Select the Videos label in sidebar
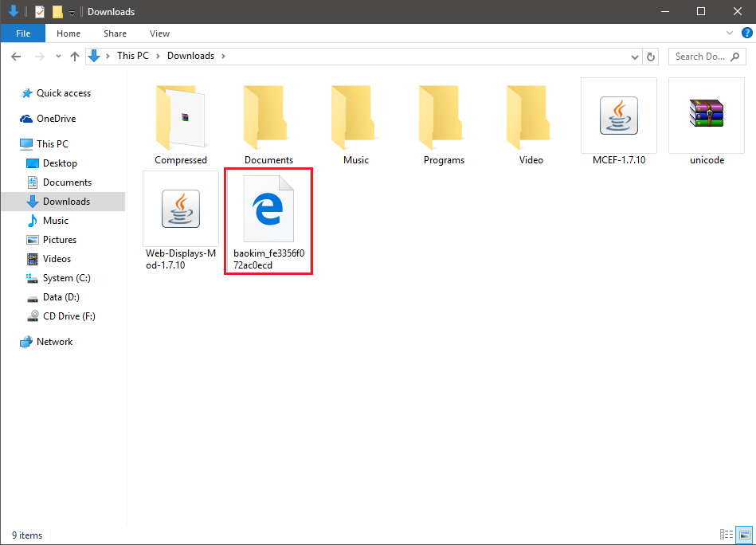The height and width of the screenshot is (545, 756). [57, 259]
